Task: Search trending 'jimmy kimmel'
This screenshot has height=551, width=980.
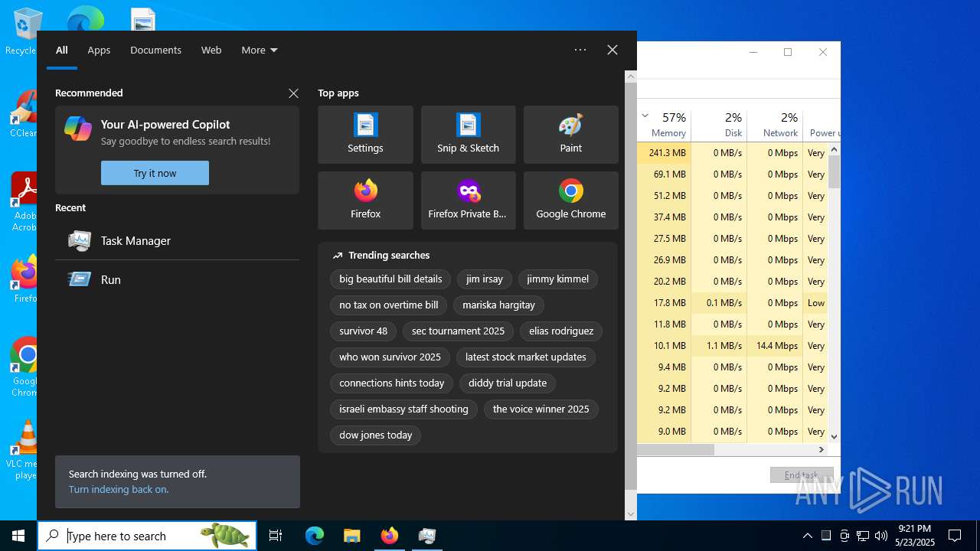Action: (557, 279)
